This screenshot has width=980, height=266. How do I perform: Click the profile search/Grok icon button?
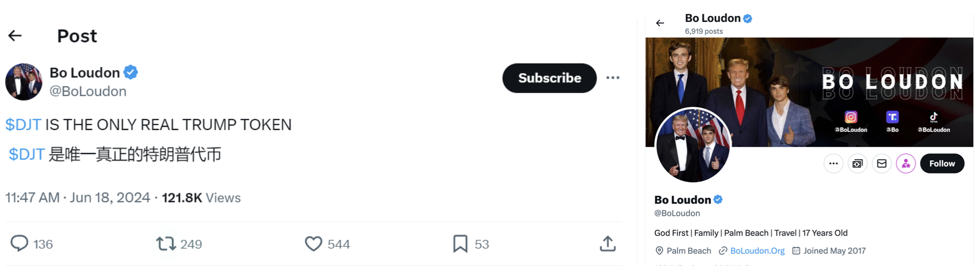coord(858,164)
